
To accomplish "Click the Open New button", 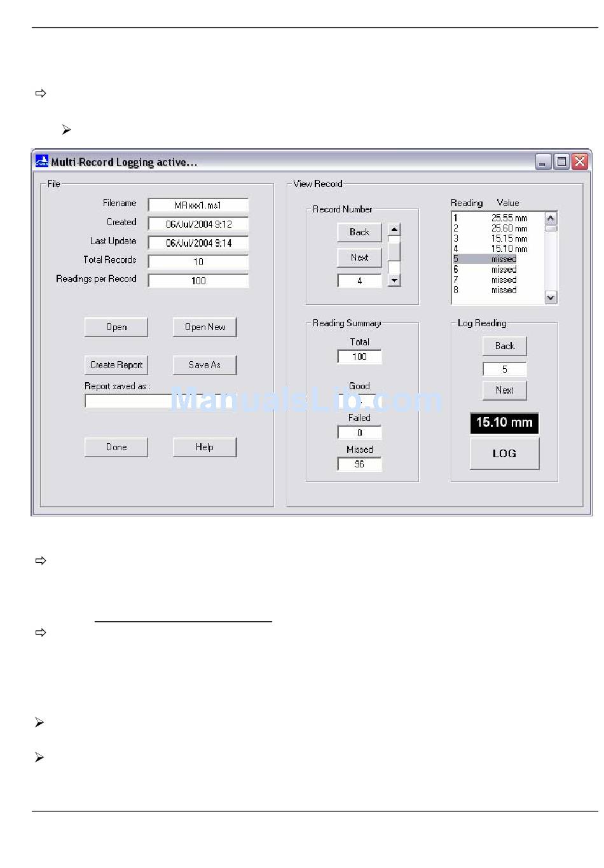I will (x=205, y=327).
